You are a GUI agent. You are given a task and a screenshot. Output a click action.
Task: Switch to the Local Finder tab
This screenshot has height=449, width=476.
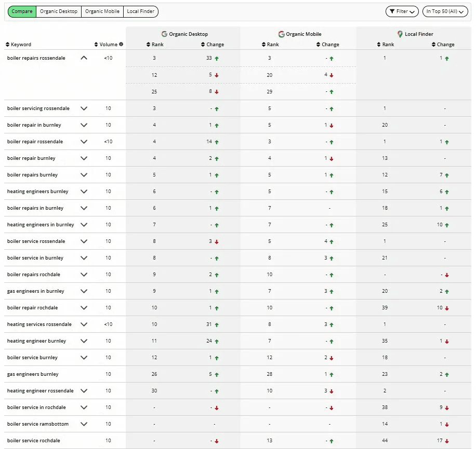tap(140, 11)
